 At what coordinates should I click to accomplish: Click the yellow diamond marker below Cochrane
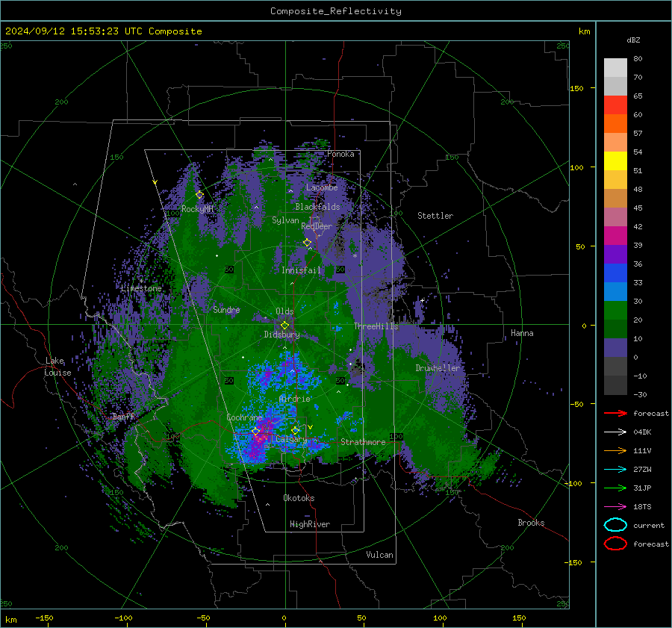coord(256,431)
